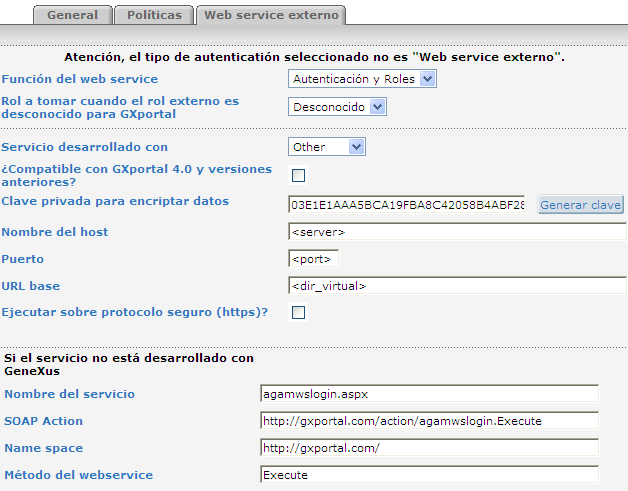Click the private encryption key field
The image size is (628, 491).
coord(407,204)
